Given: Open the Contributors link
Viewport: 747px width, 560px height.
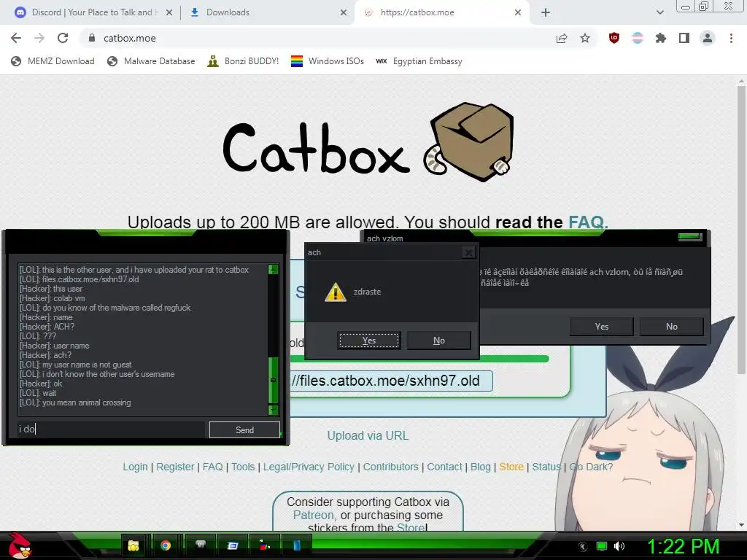Looking at the screenshot, I should pyautogui.click(x=391, y=467).
